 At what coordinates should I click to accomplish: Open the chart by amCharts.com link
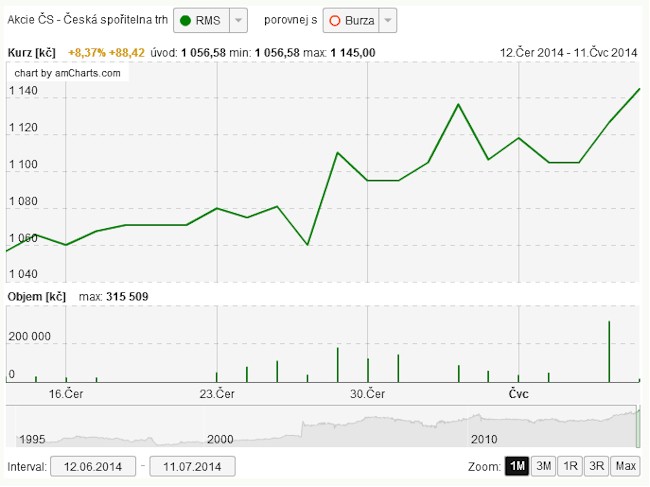(x=67, y=73)
